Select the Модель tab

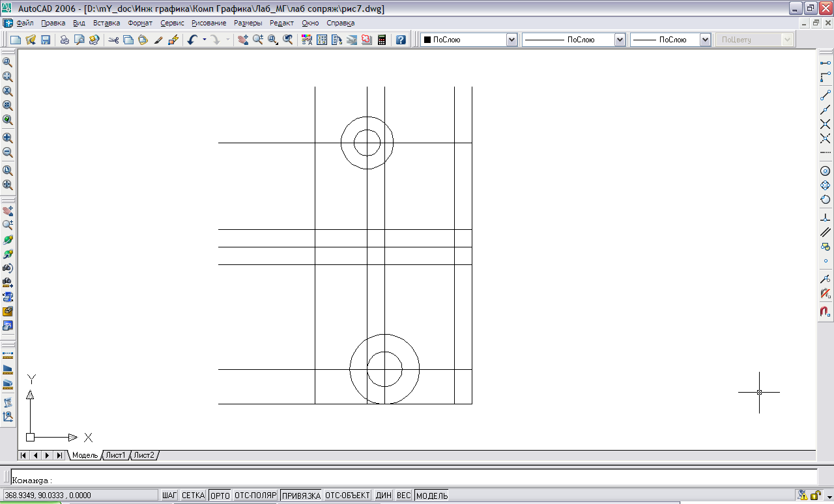pos(85,455)
